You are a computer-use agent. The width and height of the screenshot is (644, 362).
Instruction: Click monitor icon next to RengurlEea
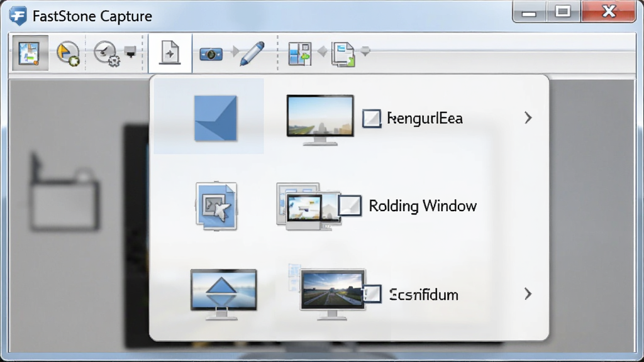[x=320, y=120]
